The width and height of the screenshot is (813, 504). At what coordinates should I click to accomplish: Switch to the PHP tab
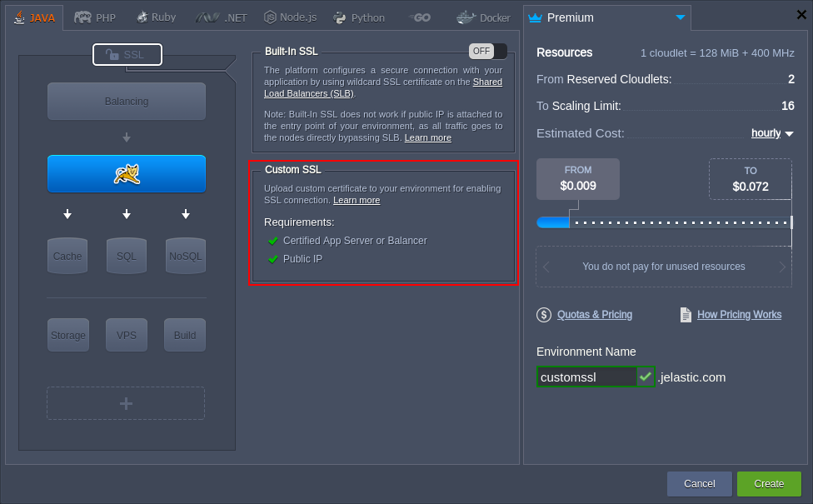point(94,16)
